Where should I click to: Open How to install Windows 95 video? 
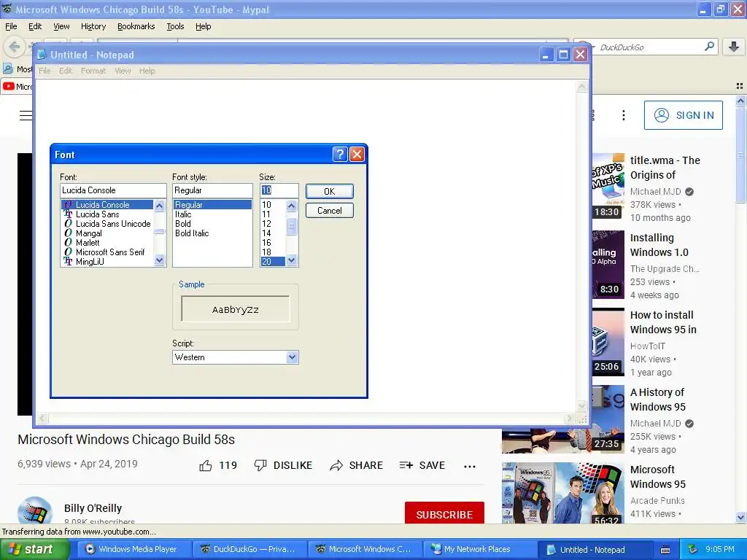pos(663,322)
